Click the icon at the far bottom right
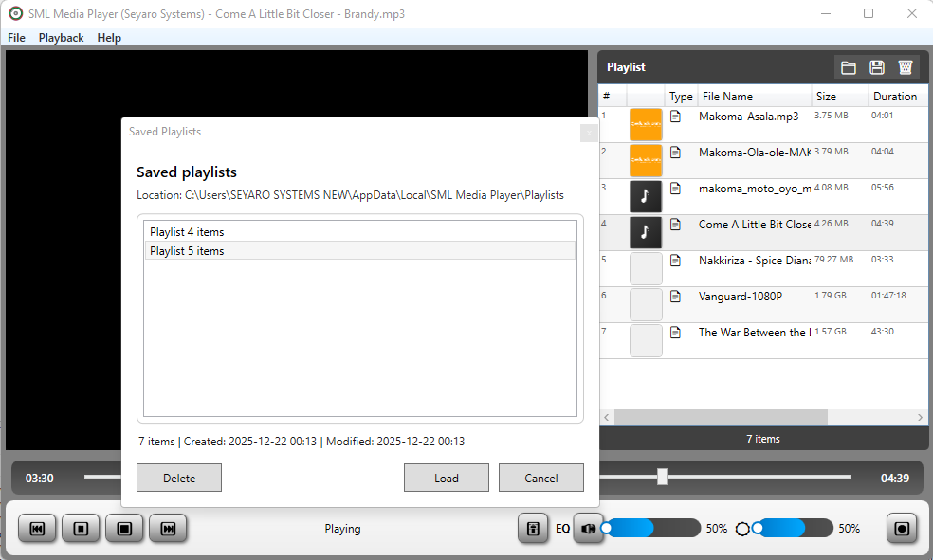This screenshot has width=933, height=560. click(x=901, y=528)
